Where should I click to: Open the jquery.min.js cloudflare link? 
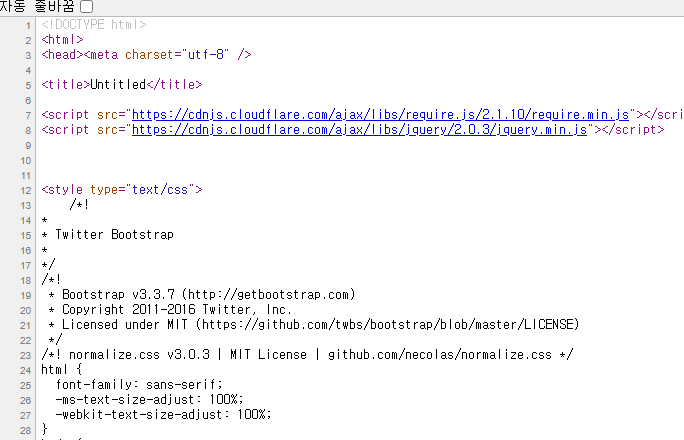[359, 130]
